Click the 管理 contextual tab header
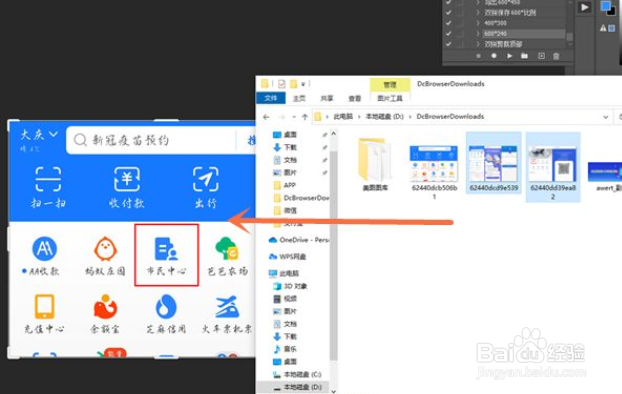This screenshot has height=394, width=622. pyautogui.click(x=390, y=85)
